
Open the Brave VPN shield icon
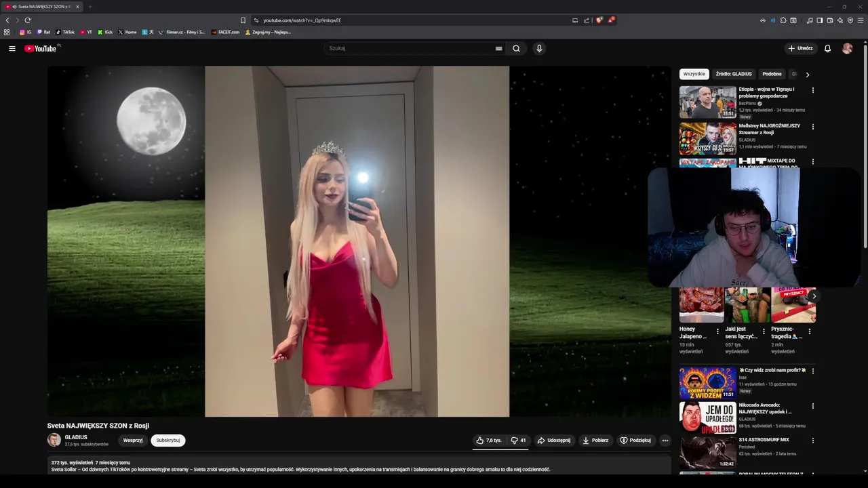[850, 20]
